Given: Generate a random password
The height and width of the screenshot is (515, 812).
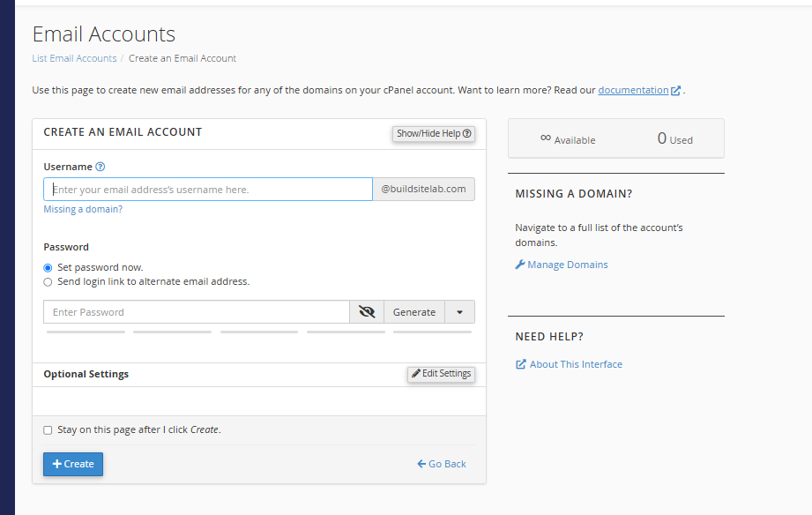Looking at the screenshot, I should tap(414, 312).
